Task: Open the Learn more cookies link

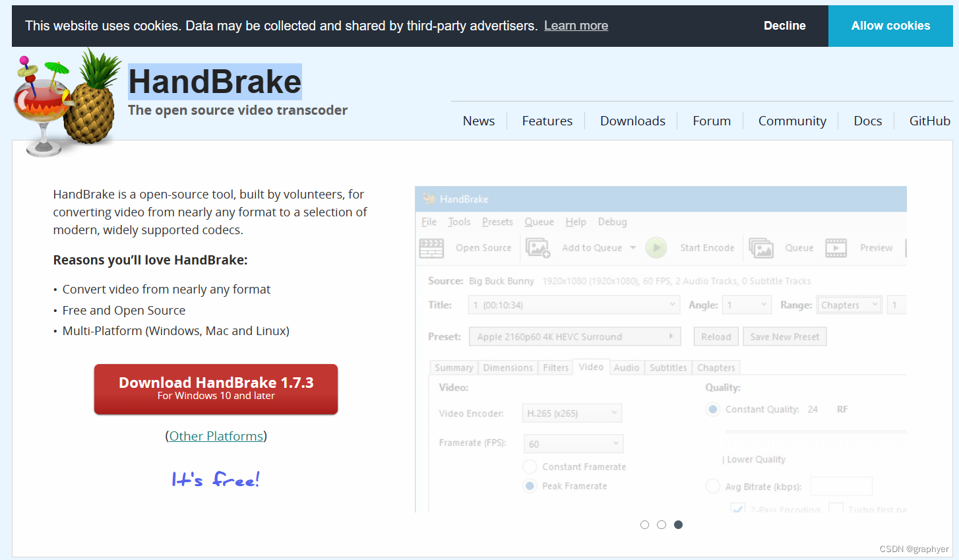Action: pos(576,26)
